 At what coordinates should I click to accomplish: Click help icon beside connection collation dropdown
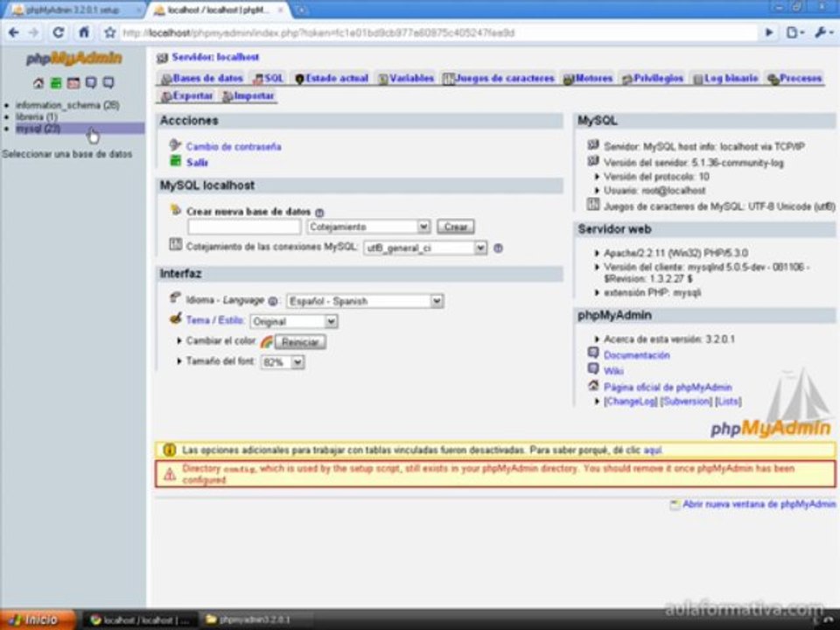[498, 248]
